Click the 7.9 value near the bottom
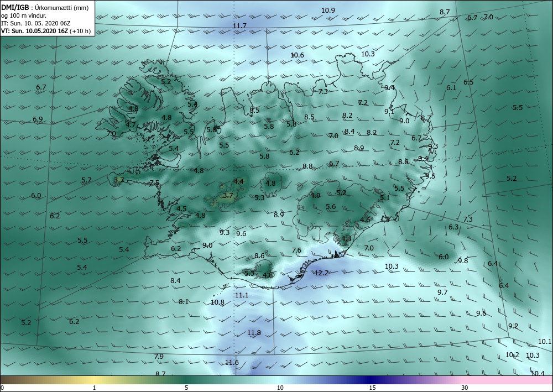 (159, 357)
